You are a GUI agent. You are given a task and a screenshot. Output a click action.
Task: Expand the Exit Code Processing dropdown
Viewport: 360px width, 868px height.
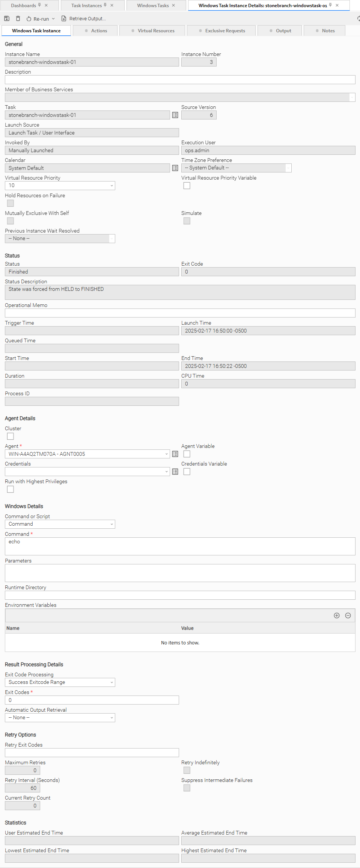(60, 682)
